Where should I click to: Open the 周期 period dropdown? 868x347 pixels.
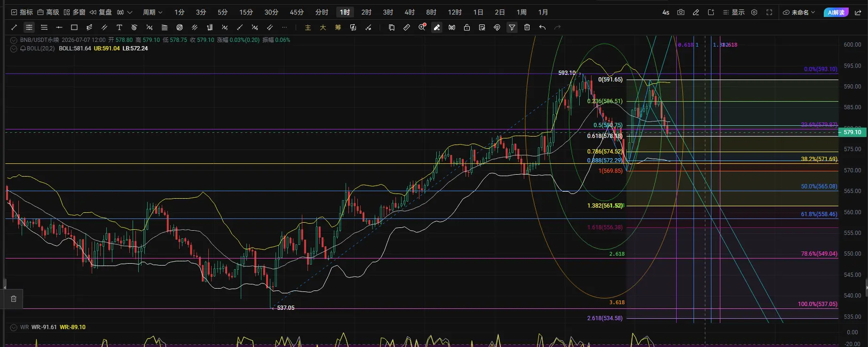click(x=153, y=12)
